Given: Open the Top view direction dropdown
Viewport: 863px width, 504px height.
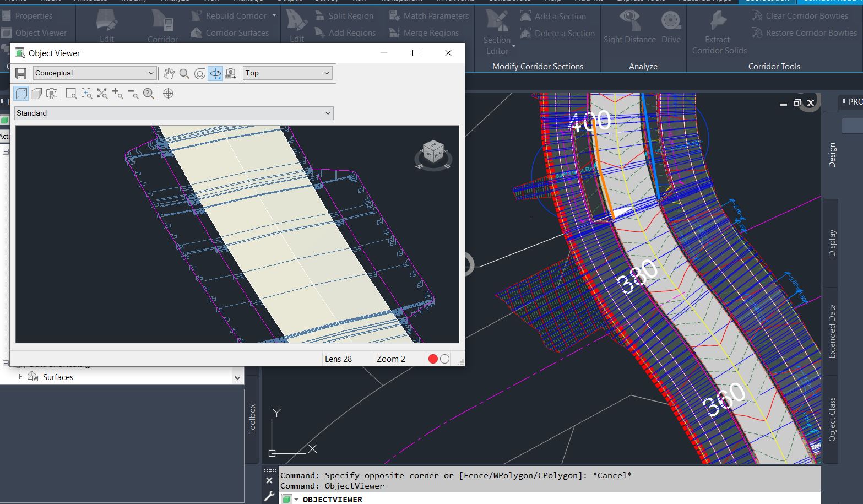Looking at the screenshot, I should click(287, 73).
